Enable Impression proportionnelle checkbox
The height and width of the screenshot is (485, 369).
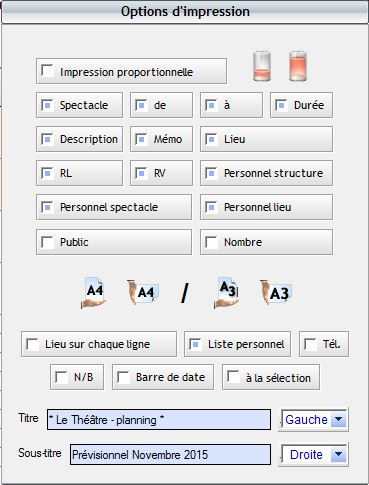(47, 71)
